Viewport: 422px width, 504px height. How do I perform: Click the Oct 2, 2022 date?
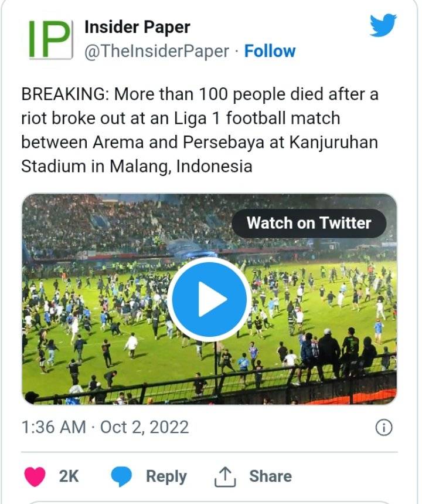pyautogui.click(x=144, y=427)
